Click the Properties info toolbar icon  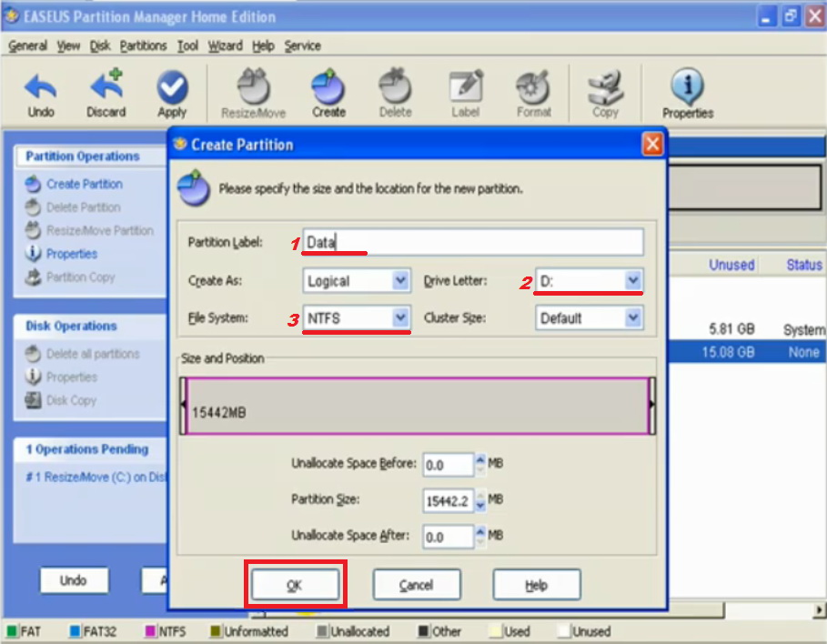(687, 86)
